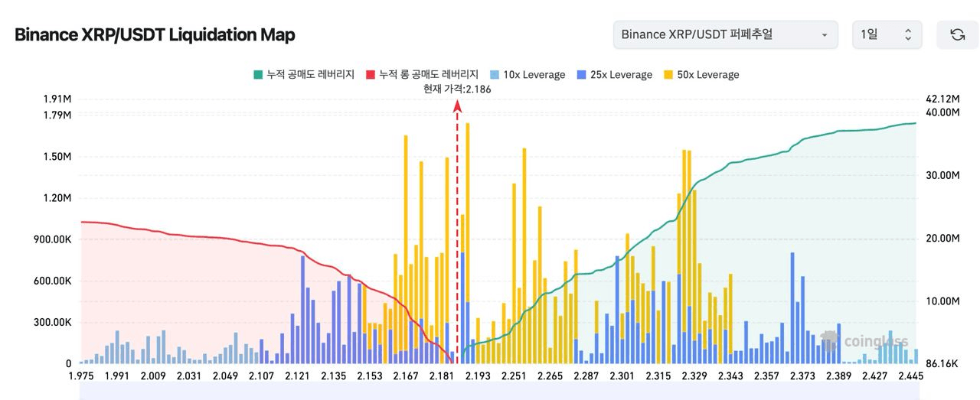Click the 2.445 price axis label

point(910,376)
